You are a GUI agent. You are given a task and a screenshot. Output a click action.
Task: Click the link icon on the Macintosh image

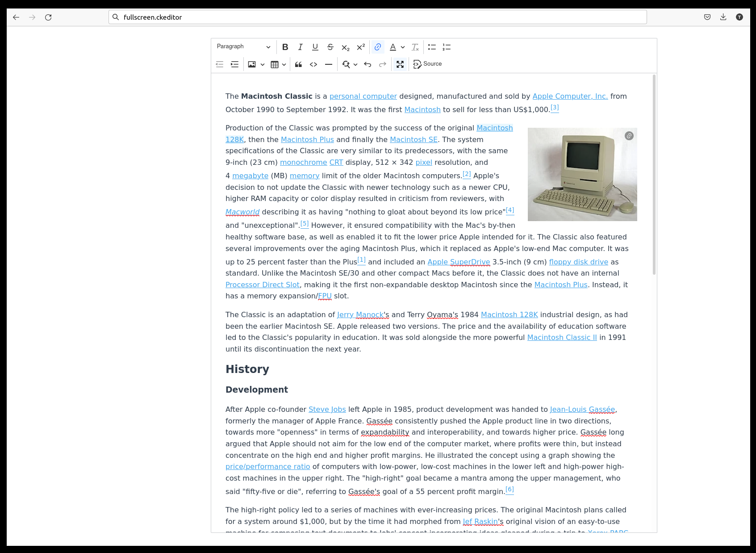click(x=629, y=136)
